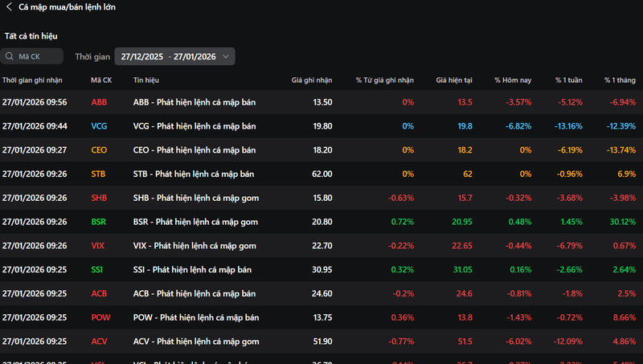Click the search magnifier icon

(x=10, y=56)
